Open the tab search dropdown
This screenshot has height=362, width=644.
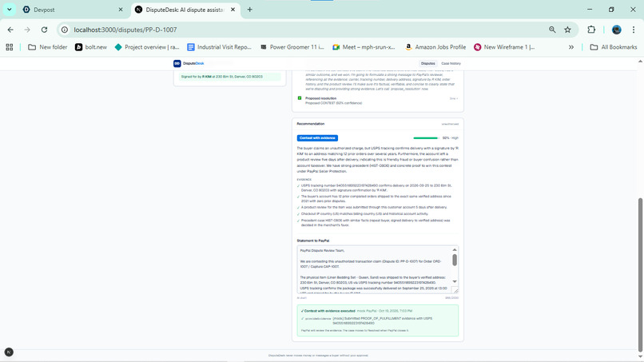9,10
